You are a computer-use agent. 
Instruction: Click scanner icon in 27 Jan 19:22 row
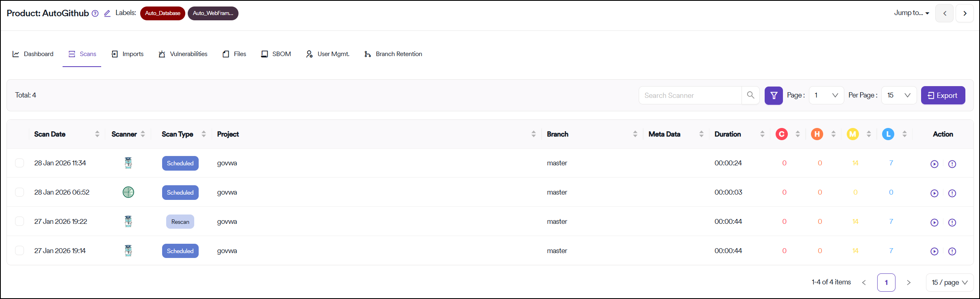tap(128, 221)
